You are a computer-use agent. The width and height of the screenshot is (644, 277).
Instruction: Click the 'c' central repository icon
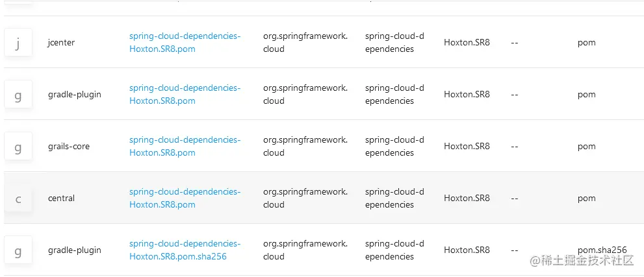click(18, 199)
